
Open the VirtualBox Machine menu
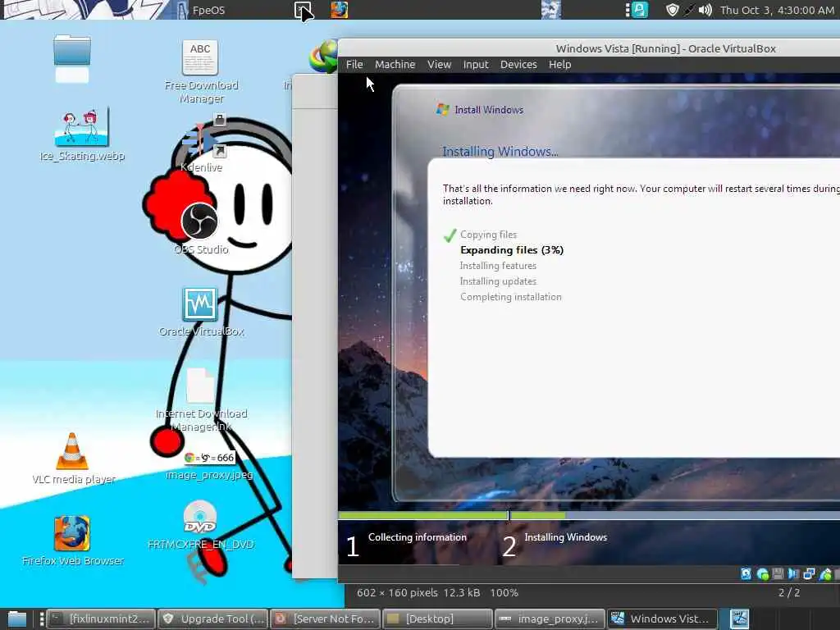(395, 64)
